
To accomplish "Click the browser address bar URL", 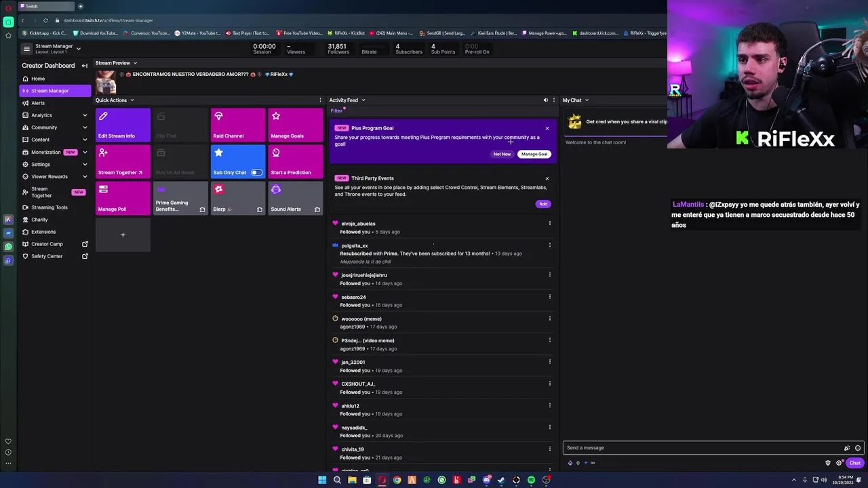I will coord(108,20).
